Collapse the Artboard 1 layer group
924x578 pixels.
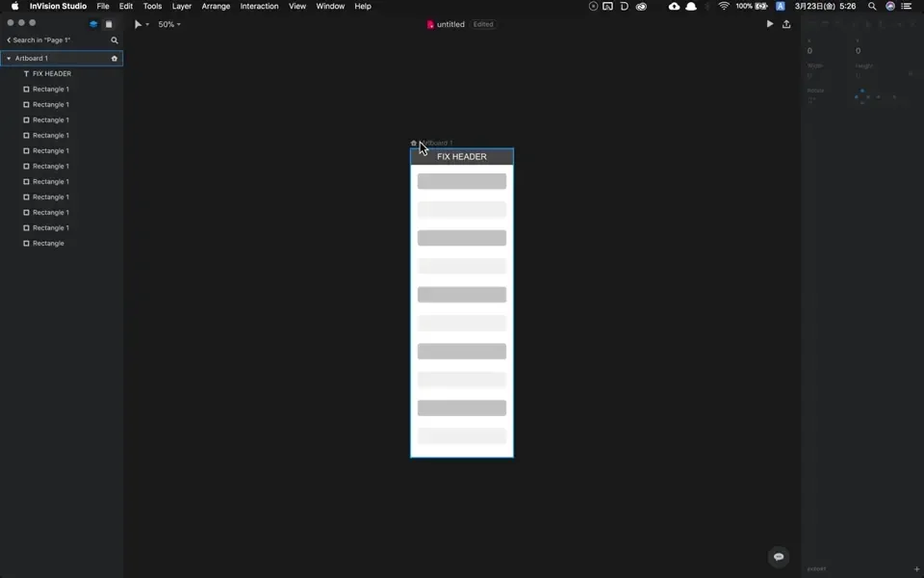pyautogui.click(x=9, y=59)
